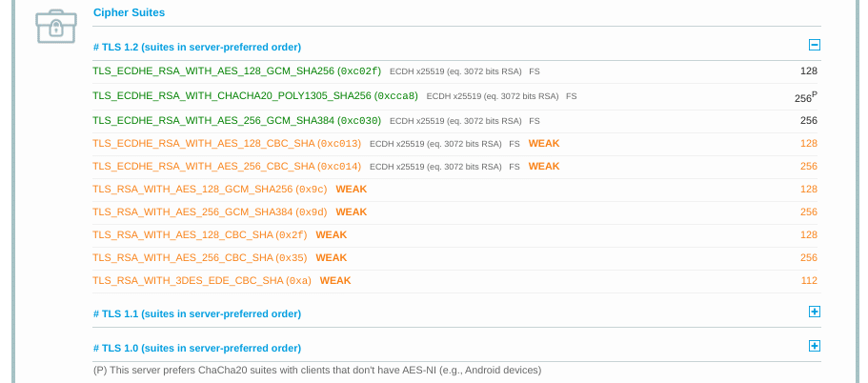
Task: Collapse the TLS 1.2 suites section
Action: click(814, 45)
